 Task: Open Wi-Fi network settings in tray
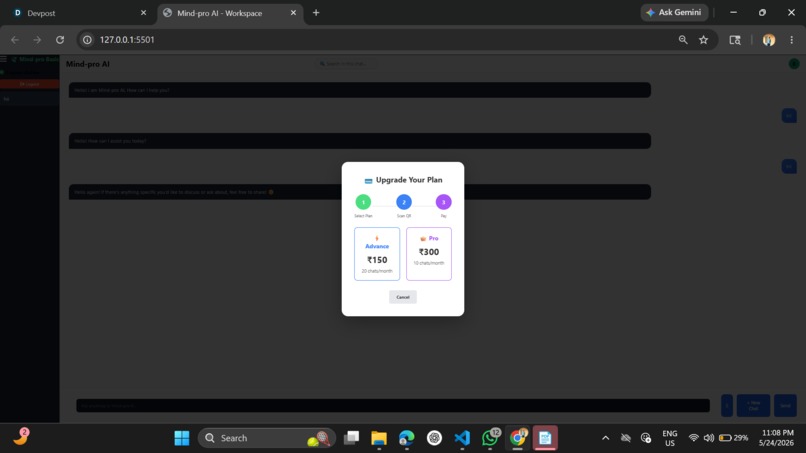pos(693,438)
